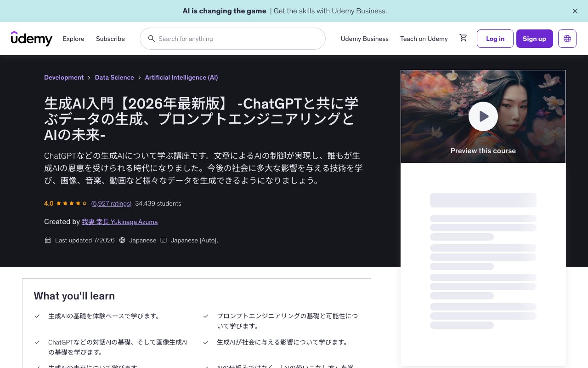Viewport: 588px width, 368px height.
Task: Open the Udemy home logo
Action: coord(32,39)
